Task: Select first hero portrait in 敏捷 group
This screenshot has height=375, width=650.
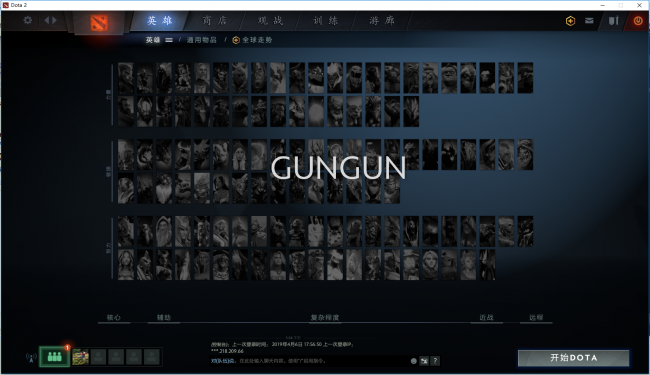Action: pos(126,155)
